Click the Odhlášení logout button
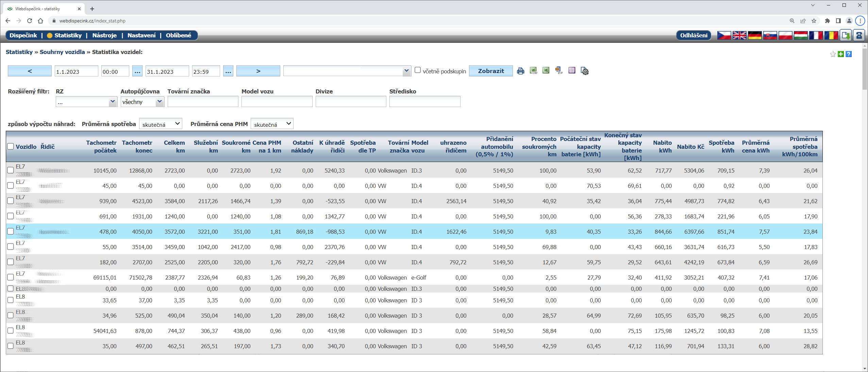Viewport: 868px width, 372px height. (x=693, y=35)
